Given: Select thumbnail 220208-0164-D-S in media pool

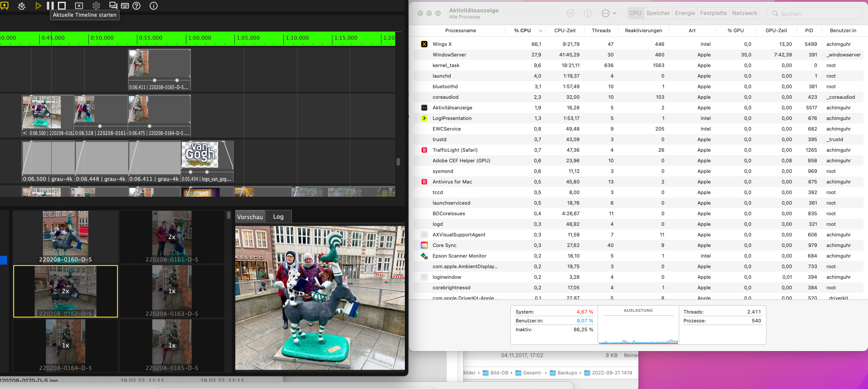Looking at the screenshot, I should (65, 345).
